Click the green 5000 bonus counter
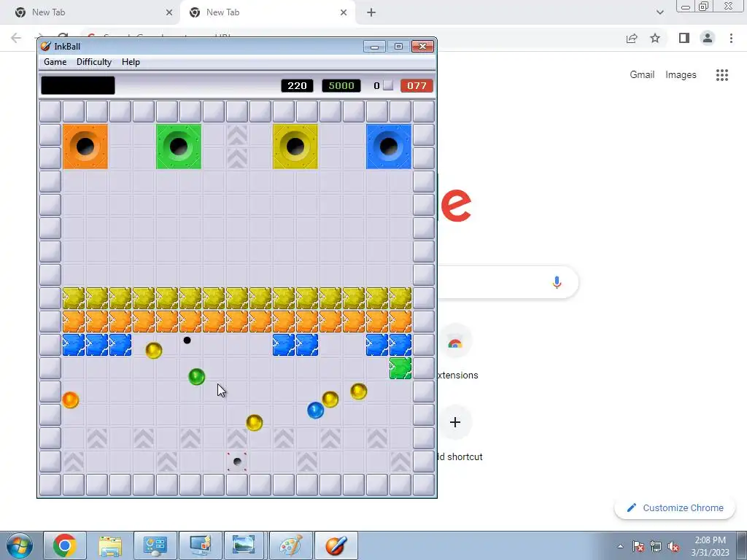Image resolution: width=747 pixels, height=560 pixels. tap(341, 86)
